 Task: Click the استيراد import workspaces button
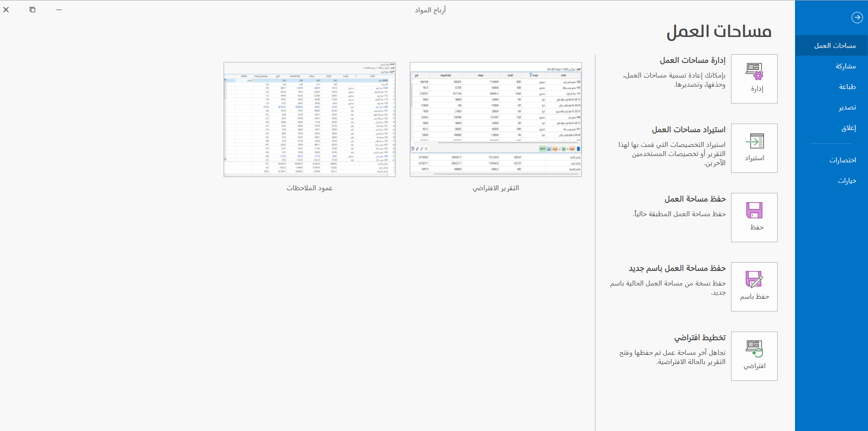coord(754,148)
